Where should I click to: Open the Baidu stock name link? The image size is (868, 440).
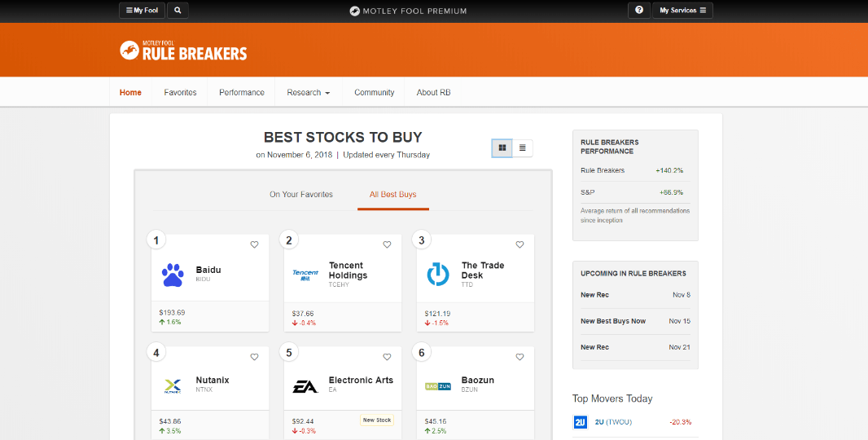click(x=208, y=270)
